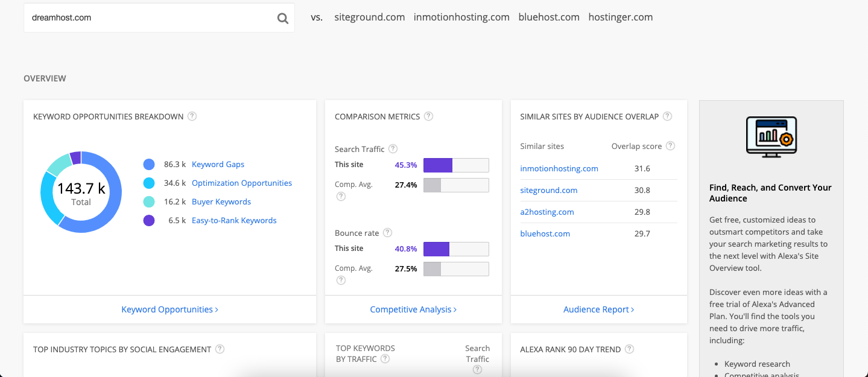
Task: Click This site Bounce rate bar
Action: point(456,249)
